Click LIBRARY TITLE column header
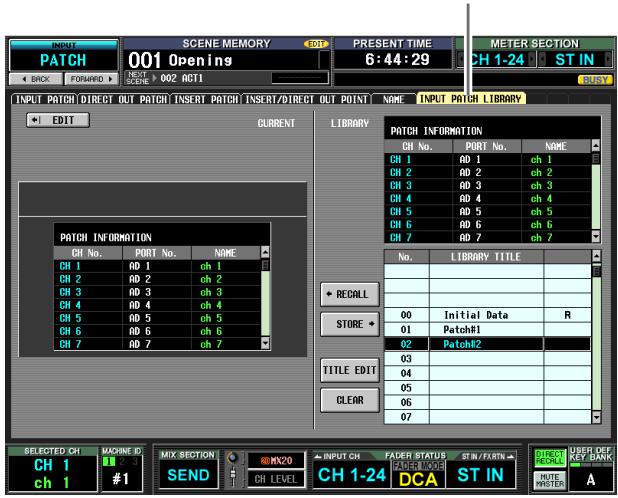The image size is (618, 498). tap(486, 257)
